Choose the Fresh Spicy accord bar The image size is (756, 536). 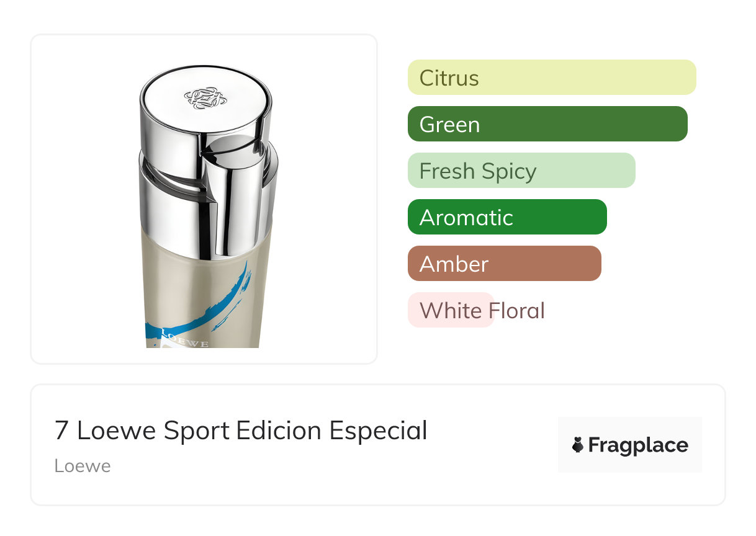521,171
